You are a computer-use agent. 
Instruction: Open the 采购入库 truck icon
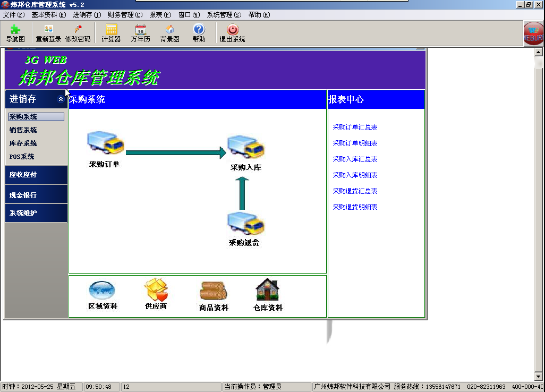pos(246,147)
